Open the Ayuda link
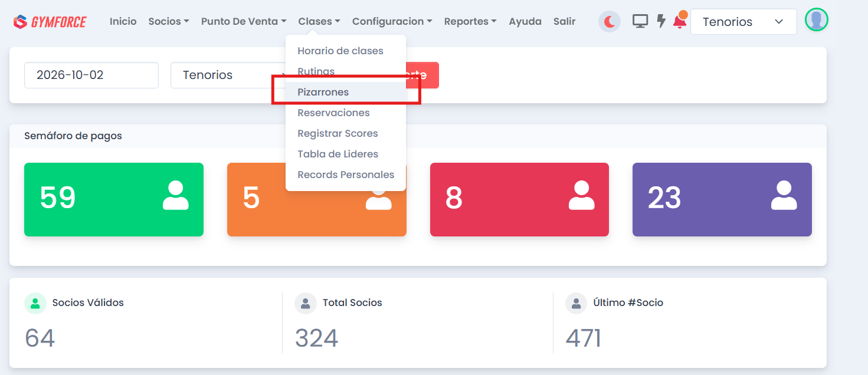This screenshot has width=868, height=375. click(x=525, y=21)
